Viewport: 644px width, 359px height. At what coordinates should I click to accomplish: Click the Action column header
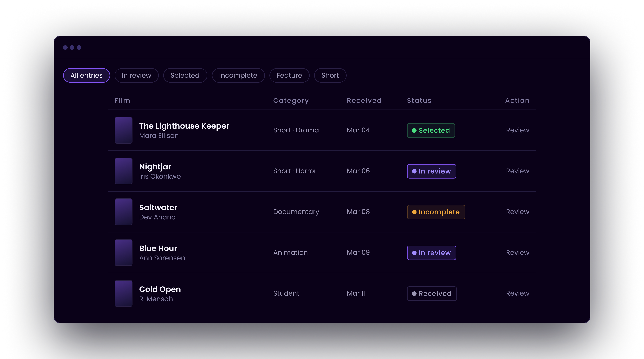pyautogui.click(x=517, y=100)
